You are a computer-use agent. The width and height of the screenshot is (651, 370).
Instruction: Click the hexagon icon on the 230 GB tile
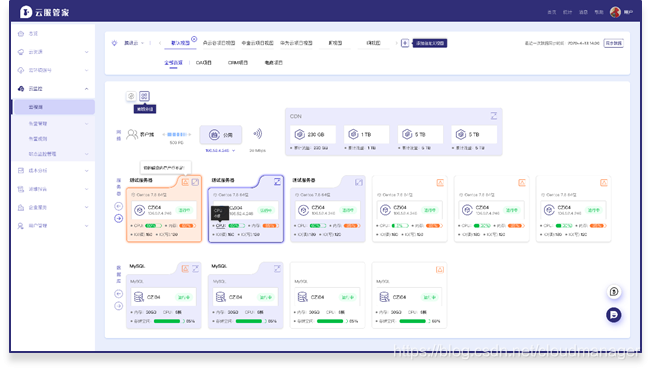[x=299, y=134]
